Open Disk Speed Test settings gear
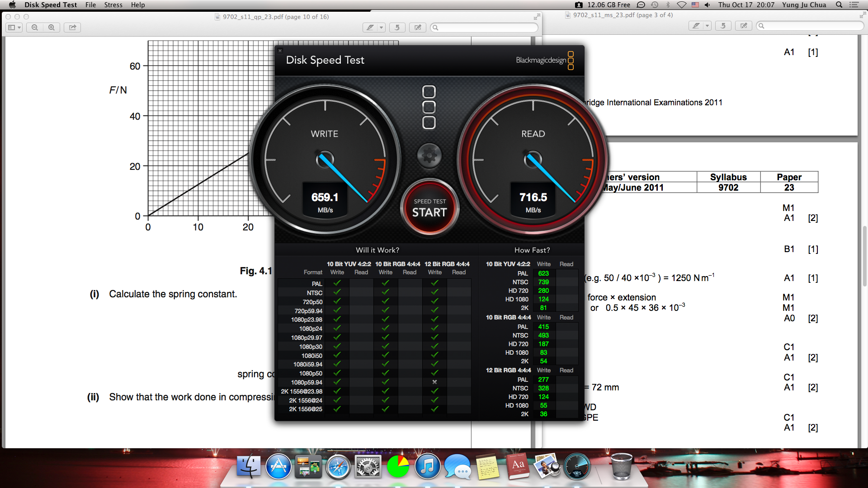Image resolution: width=868 pixels, height=488 pixels. pos(429,155)
